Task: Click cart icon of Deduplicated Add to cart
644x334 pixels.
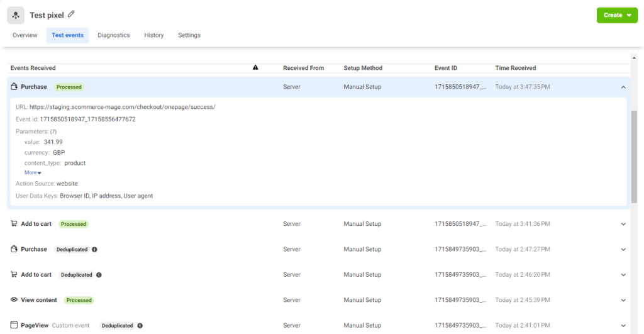Action: coord(14,274)
